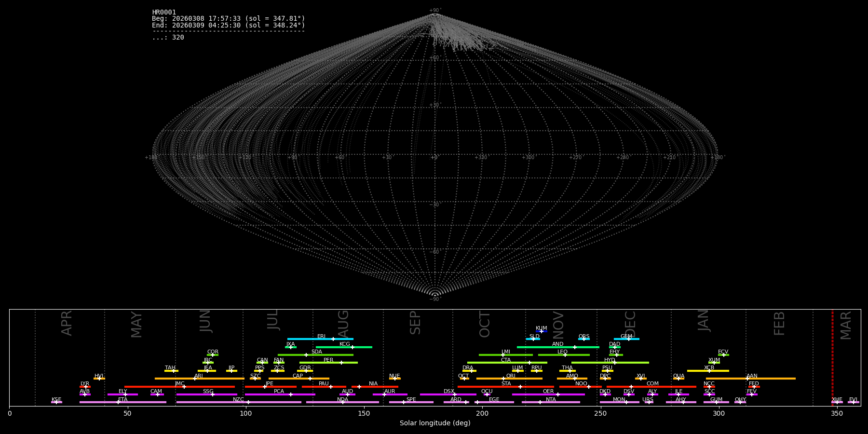Click the Solar longitude axis label
Image resolution: width=868 pixels, height=434 pixels.
click(x=435, y=423)
